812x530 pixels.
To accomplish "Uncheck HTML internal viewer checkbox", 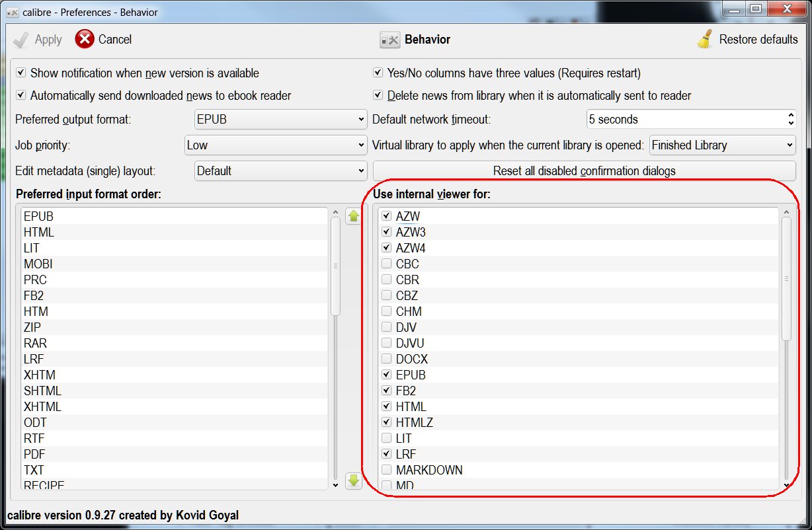I will tap(387, 406).
